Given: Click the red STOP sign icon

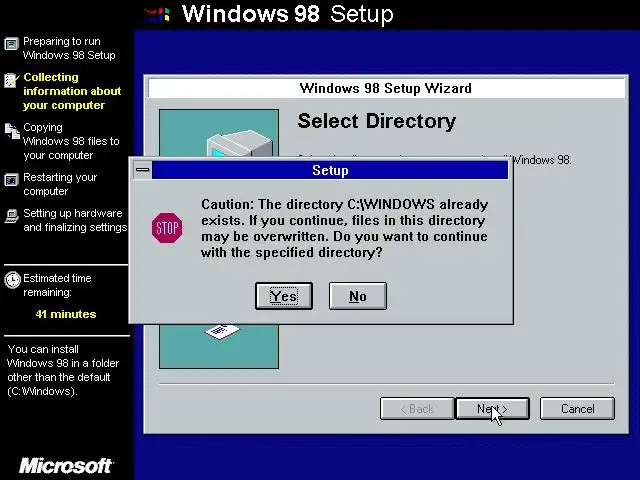Looking at the screenshot, I should pyautogui.click(x=167, y=228).
